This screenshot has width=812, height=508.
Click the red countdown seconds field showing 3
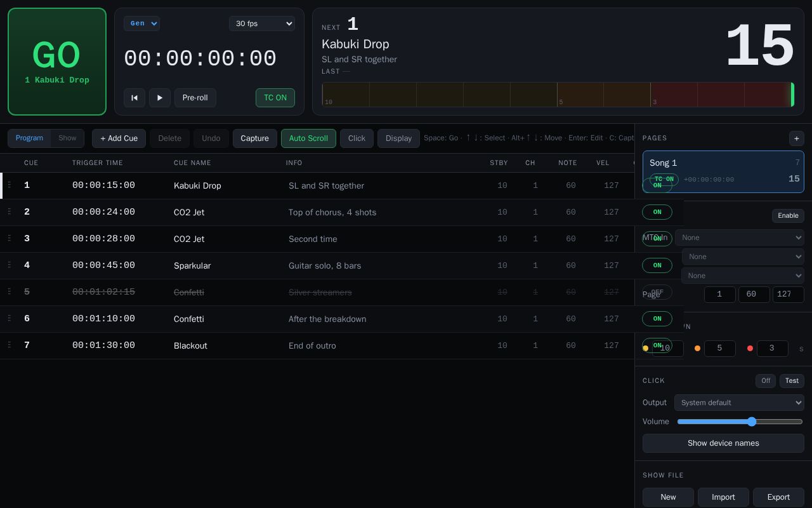[x=772, y=348]
